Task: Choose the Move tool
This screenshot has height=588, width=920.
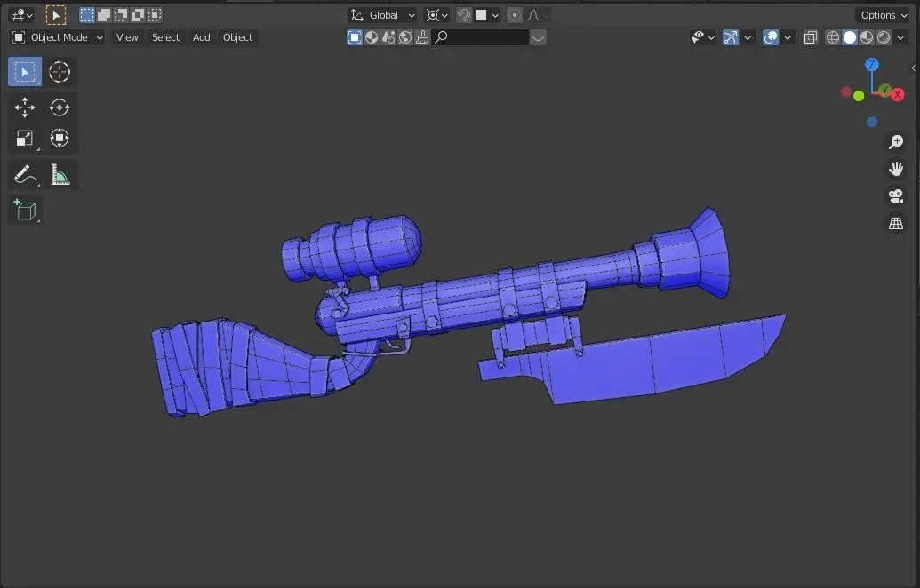Action: point(25,107)
